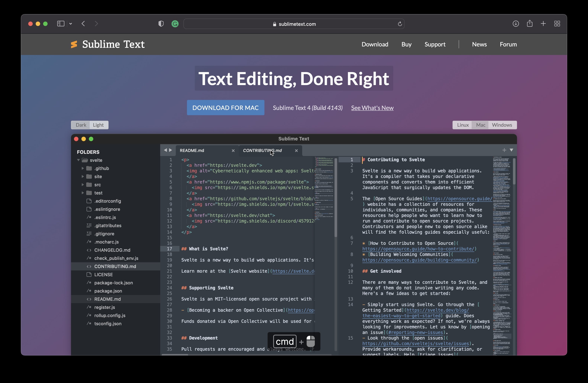Open .gitignore file
This screenshot has height=383, width=588.
116,234
